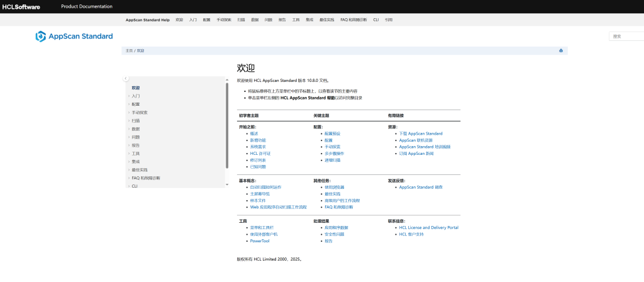Click the AppScan Standard hexagon logo
The width and height of the screenshot is (644, 282).
point(41,37)
